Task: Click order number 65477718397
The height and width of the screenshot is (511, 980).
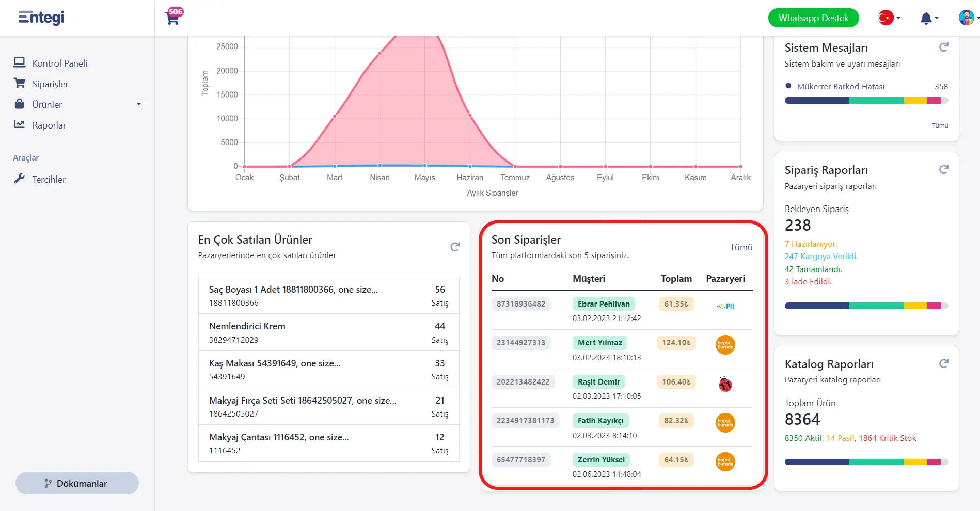Action: click(x=521, y=459)
